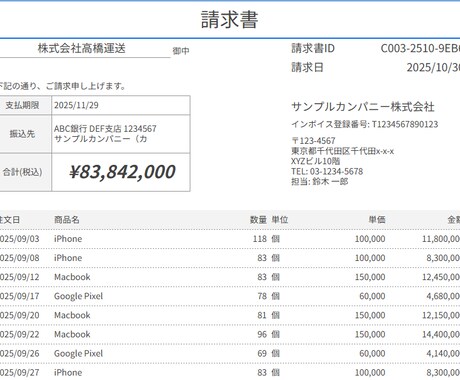The width and height of the screenshot is (460, 380).
Task: Click the amount starting 12,150
Action: 441,315
